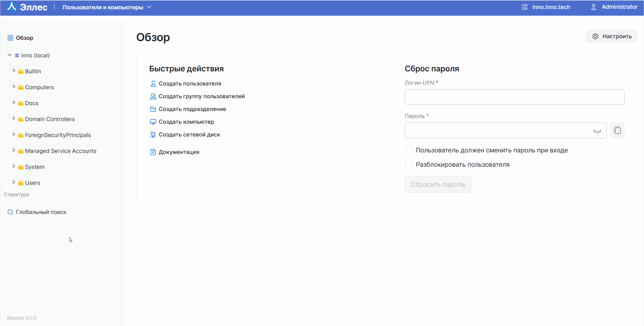Click the Create user group icon
The height and width of the screenshot is (326, 644).
tap(153, 96)
